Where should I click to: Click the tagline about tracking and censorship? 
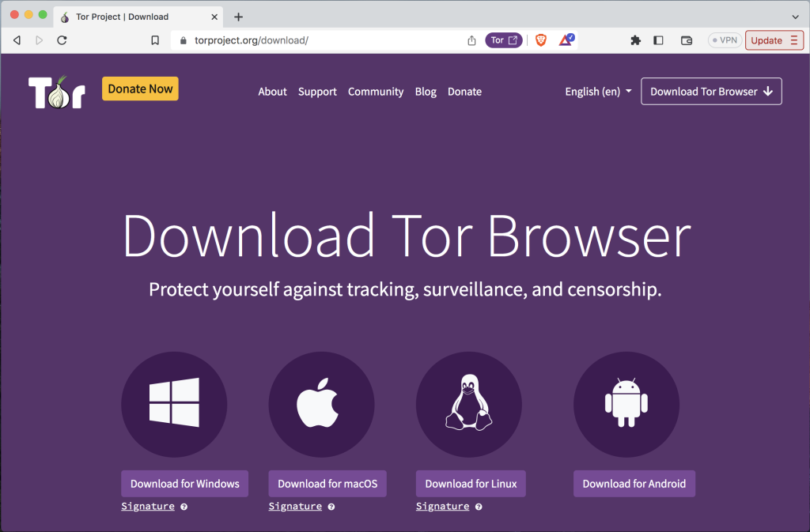click(405, 289)
